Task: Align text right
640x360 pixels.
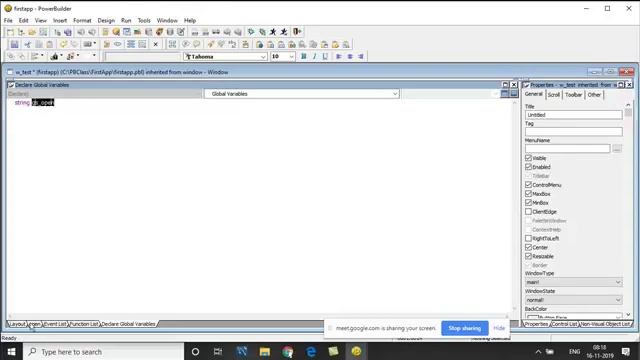Action: [x=361, y=56]
